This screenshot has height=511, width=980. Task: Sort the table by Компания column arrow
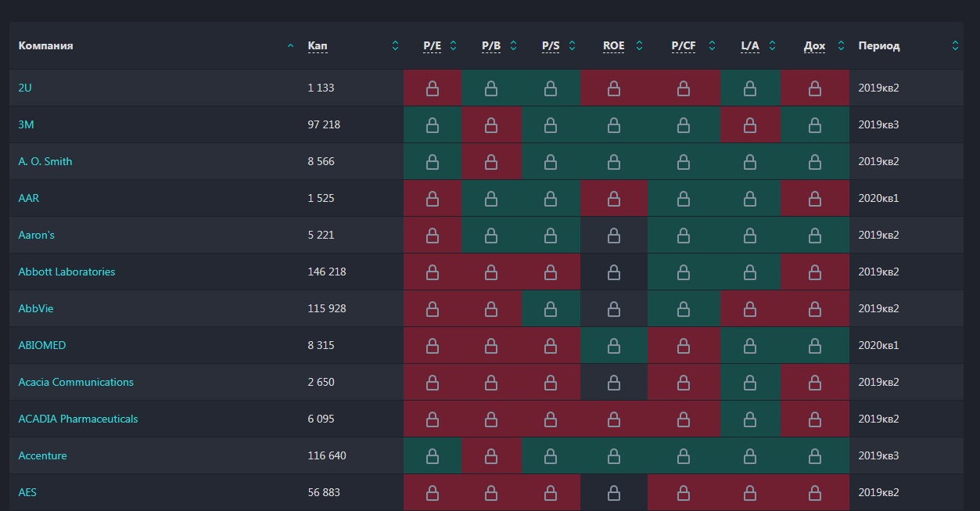[x=291, y=46]
